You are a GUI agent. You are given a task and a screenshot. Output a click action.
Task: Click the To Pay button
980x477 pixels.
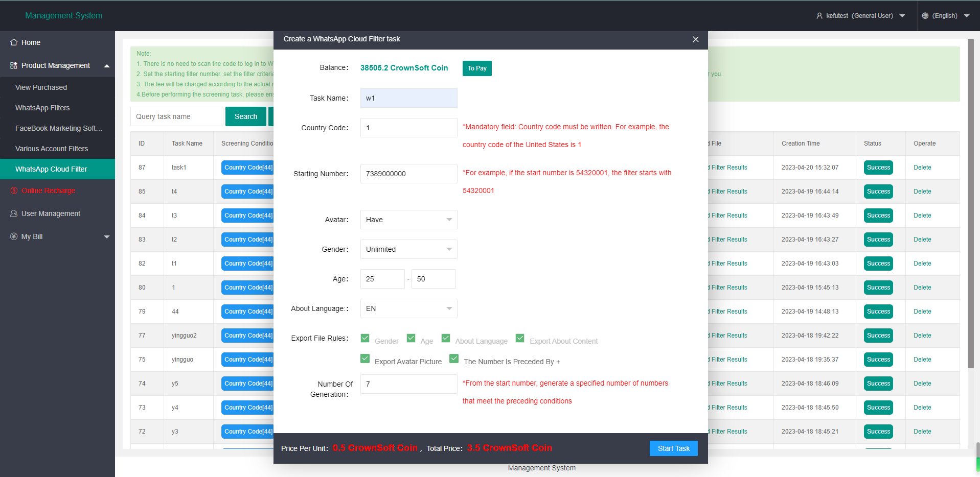(477, 68)
